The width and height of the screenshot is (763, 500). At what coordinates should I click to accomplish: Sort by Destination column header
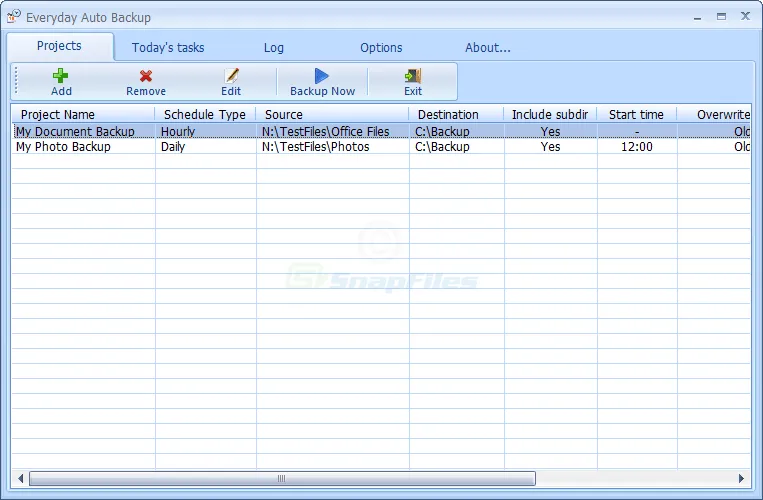(456, 114)
